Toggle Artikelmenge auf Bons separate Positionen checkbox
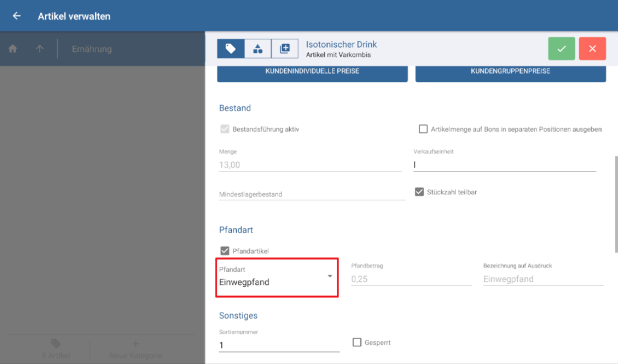This screenshot has width=618, height=364. [423, 129]
